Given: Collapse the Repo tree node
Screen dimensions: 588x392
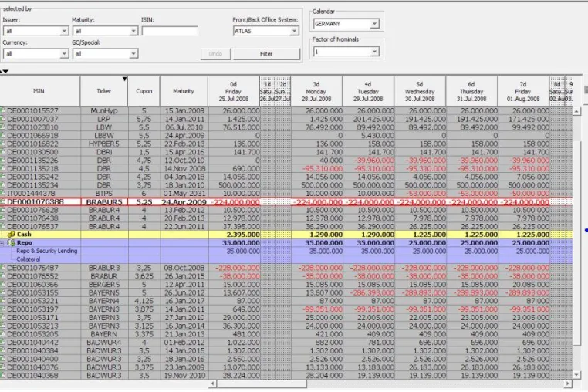Looking at the screenshot, I should tap(2, 243).
